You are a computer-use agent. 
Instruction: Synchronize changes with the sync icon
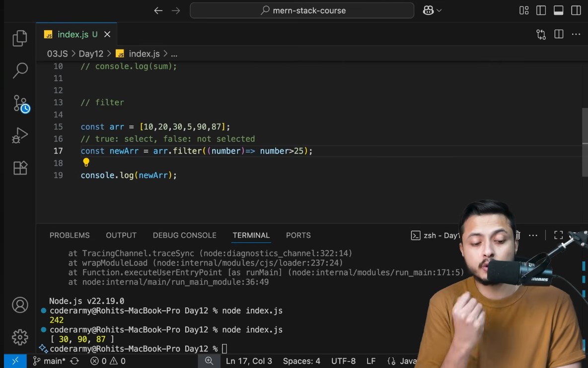click(x=74, y=361)
